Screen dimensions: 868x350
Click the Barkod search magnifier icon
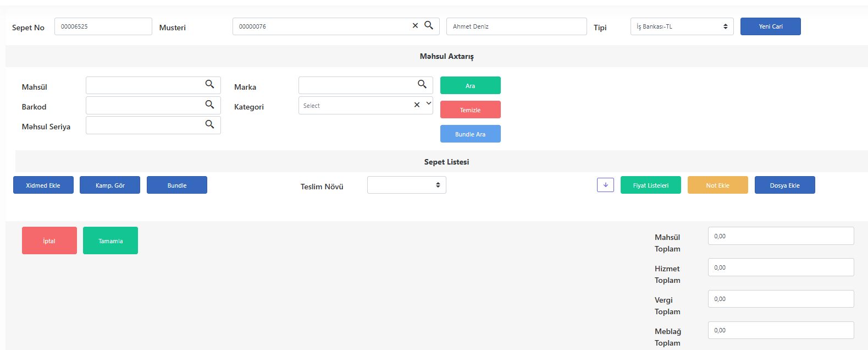(x=209, y=104)
